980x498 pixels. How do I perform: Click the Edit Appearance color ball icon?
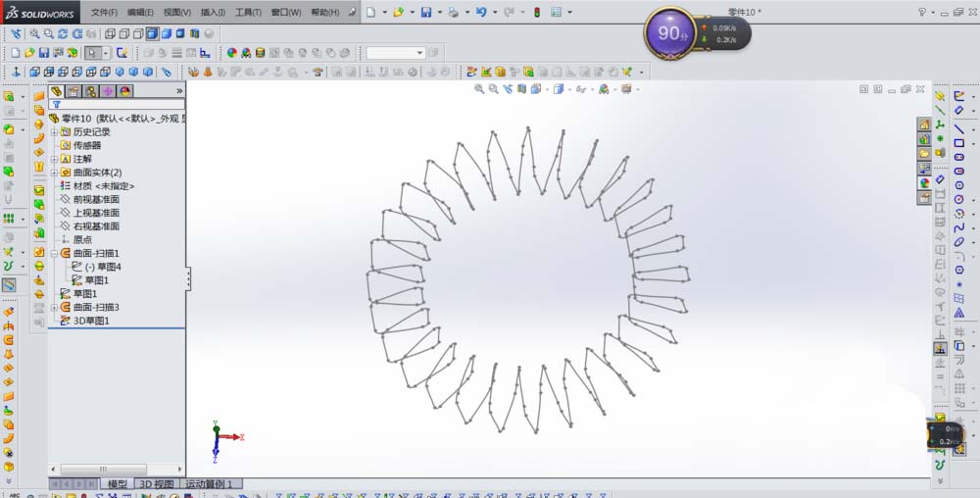[232, 53]
